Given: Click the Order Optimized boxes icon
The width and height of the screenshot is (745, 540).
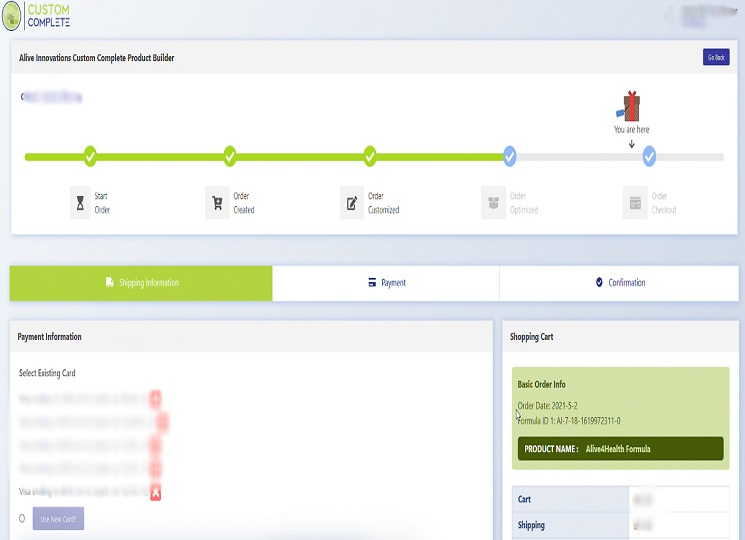Looking at the screenshot, I should coord(492,203).
